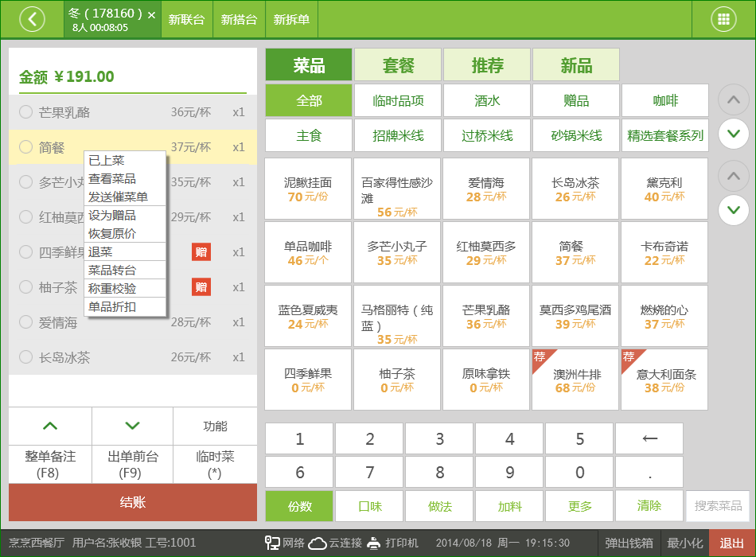This screenshot has height=557, width=756.
Task: Click the 临时菜 (*) button
Action: 215,465
